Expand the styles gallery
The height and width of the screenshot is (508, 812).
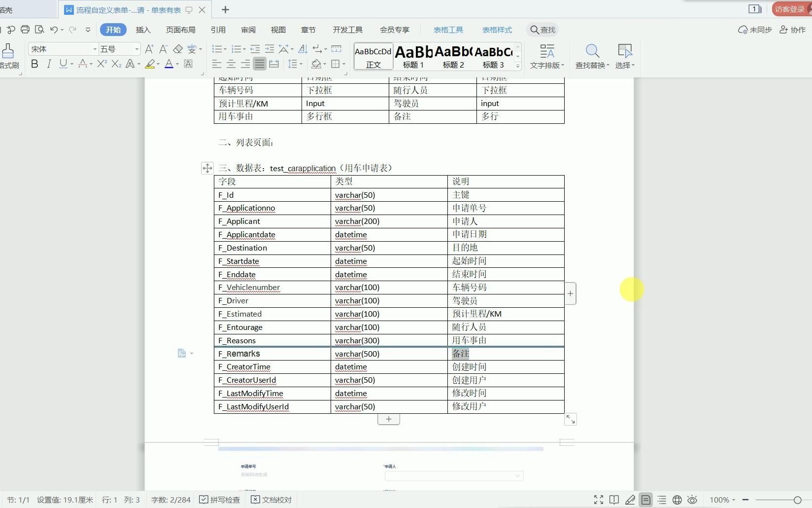click(518, 66)
